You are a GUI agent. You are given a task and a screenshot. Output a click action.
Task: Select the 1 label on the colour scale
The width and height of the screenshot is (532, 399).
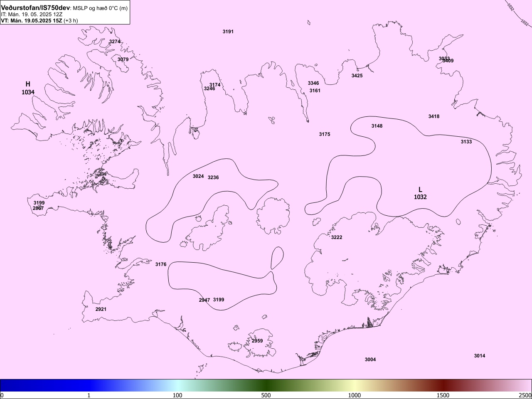coord(89,395)
